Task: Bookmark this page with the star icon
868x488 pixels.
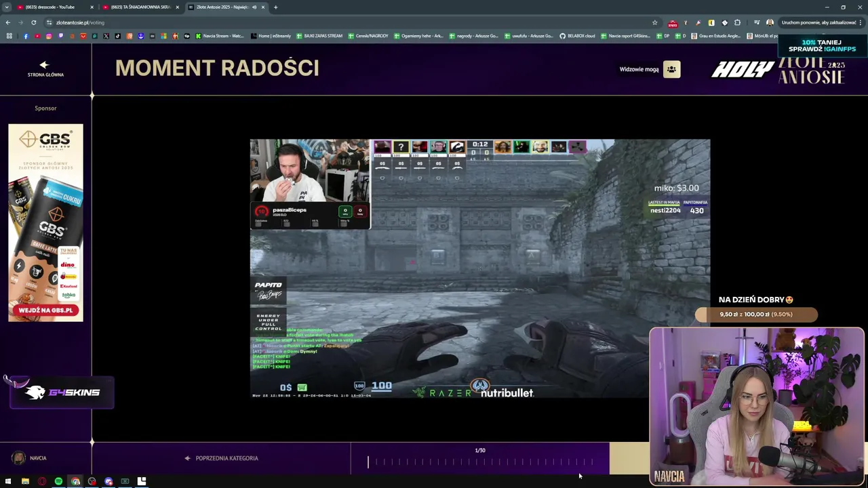Action: [654, 22]
